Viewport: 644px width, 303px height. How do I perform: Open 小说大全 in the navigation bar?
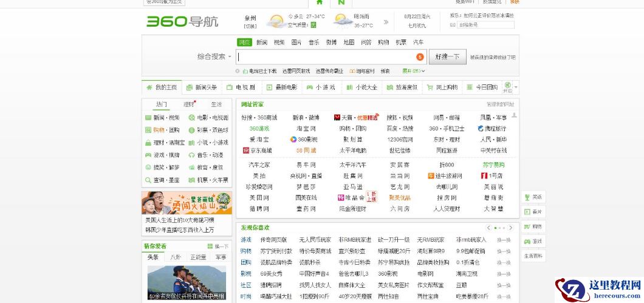coord(362,87)
